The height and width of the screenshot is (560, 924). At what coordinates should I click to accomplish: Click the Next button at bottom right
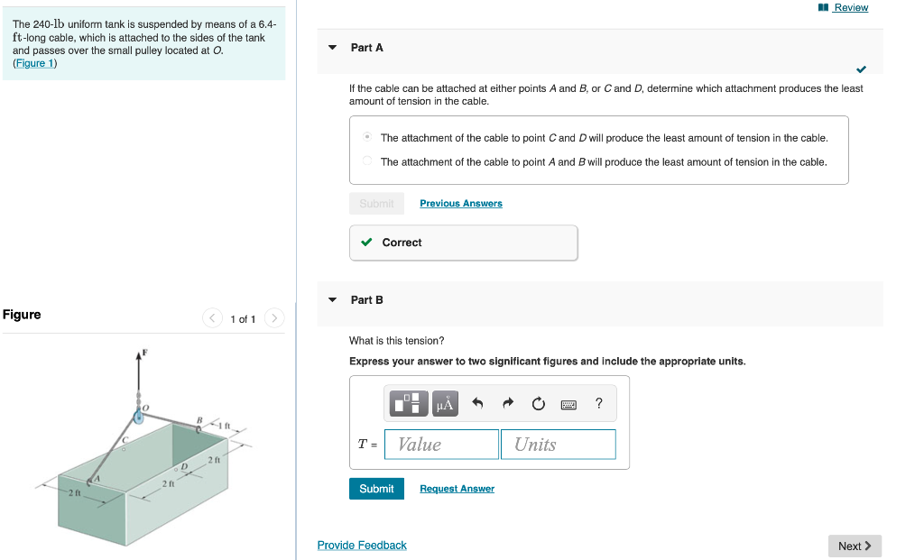854,546
